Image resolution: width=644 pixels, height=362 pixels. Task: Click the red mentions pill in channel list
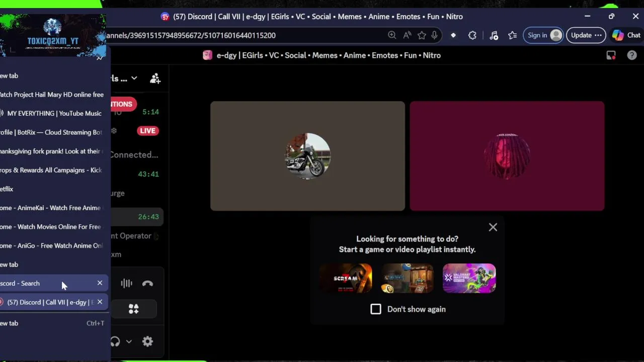point(123,104)
